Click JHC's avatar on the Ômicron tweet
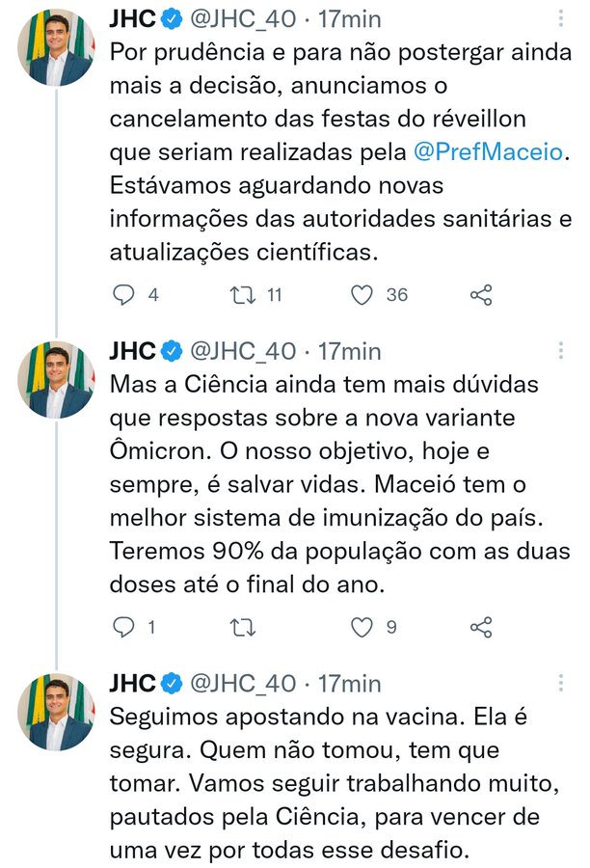 pyautogui.click(x=57, y=379)
